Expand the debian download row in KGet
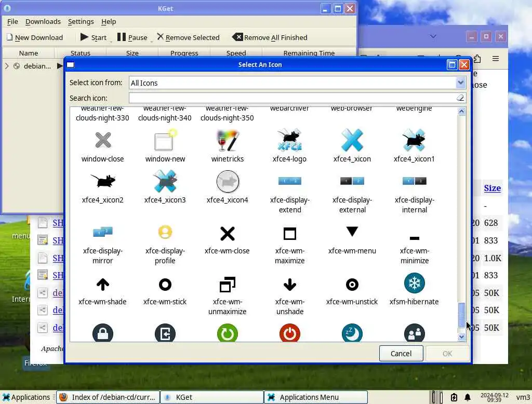The image size is (532, 404). (7, 66)
